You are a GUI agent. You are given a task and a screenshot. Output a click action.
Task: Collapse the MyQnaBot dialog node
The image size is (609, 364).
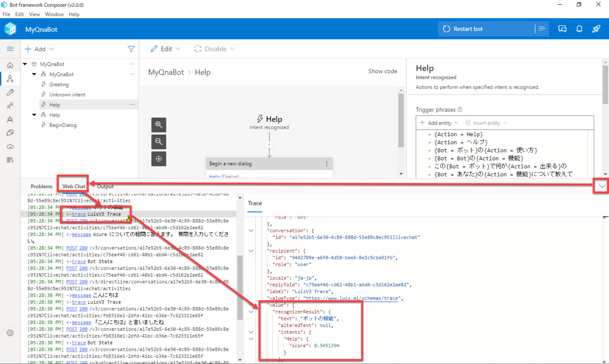pyautogui.click(x=34, y=74)
